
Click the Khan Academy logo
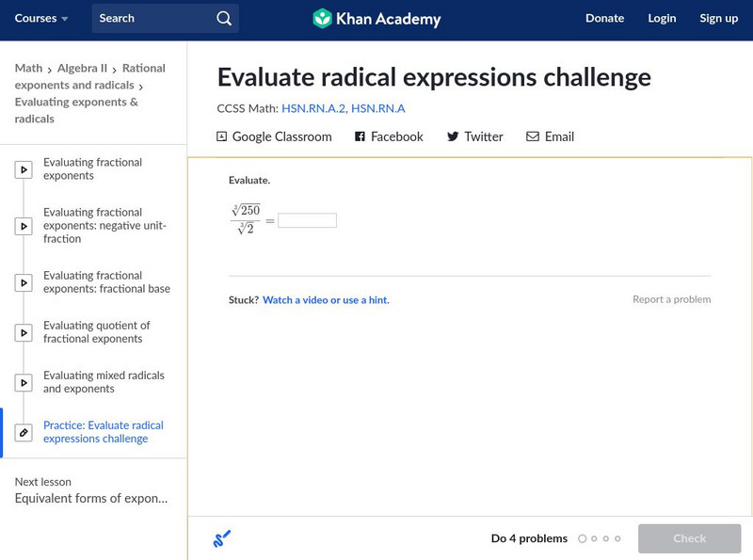click(376, 18)
